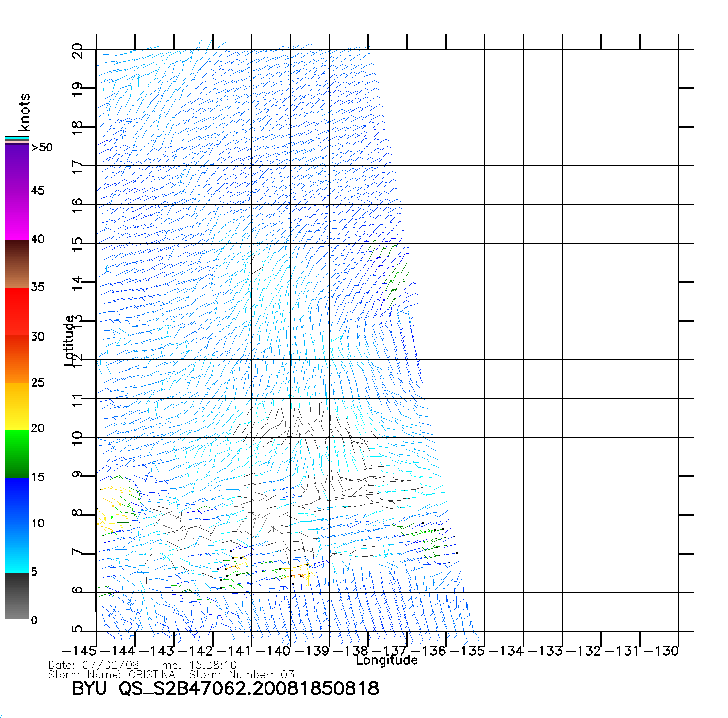Click the 'knots' legend title
Screen dimensions: 728x718
(24, 112)
